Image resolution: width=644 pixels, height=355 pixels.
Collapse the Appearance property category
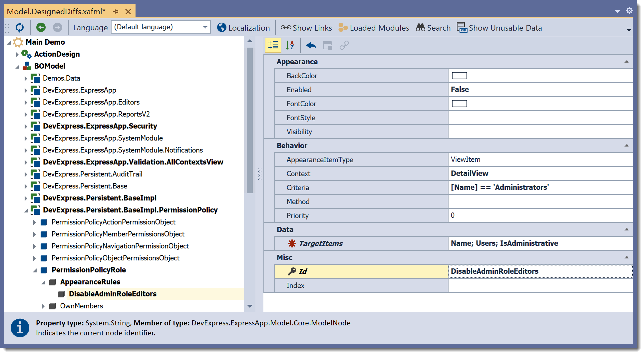click(x=626, y=62)
